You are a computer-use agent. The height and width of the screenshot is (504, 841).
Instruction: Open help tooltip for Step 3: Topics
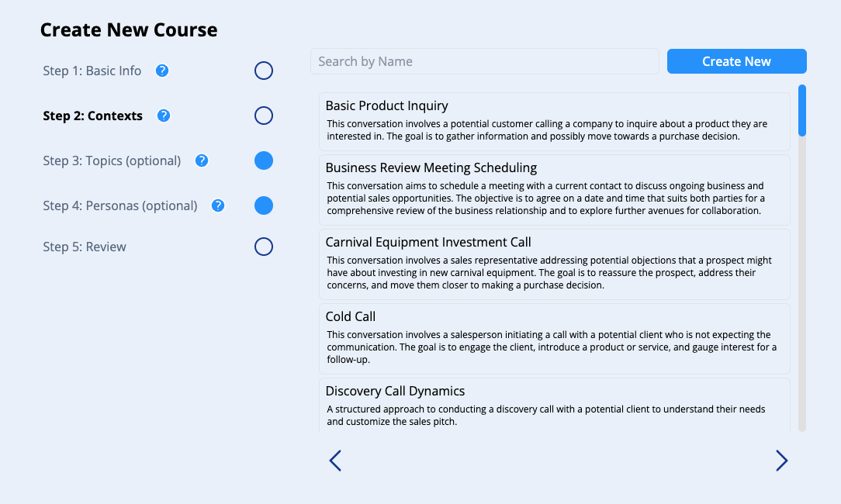point(202,161)
